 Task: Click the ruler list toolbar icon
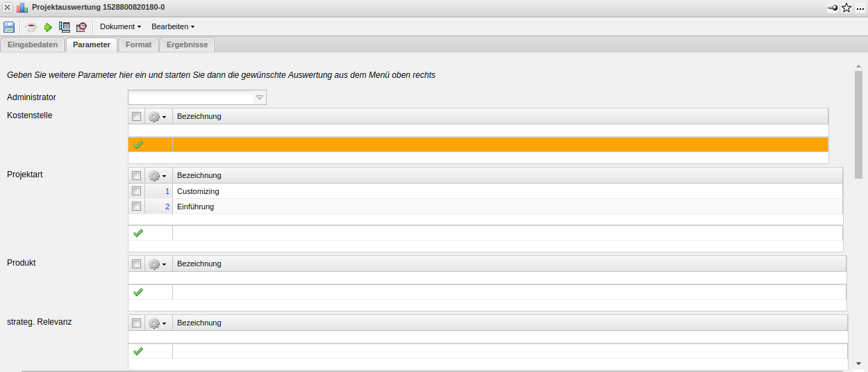point(65,27)
